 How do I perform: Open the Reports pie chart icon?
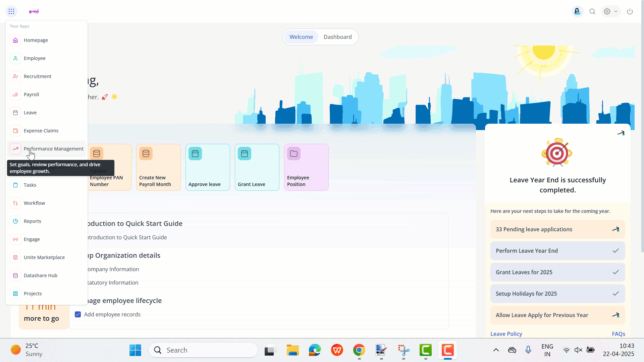(15, 221)
